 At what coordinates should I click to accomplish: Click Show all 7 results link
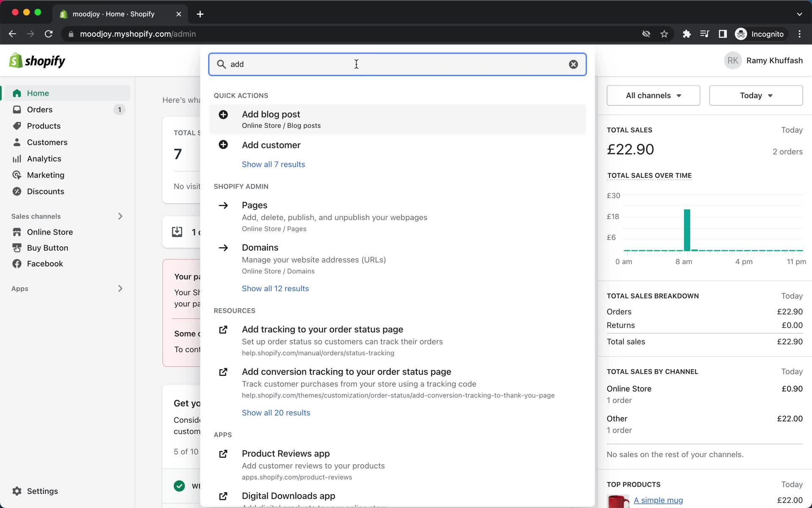[274, 164]
